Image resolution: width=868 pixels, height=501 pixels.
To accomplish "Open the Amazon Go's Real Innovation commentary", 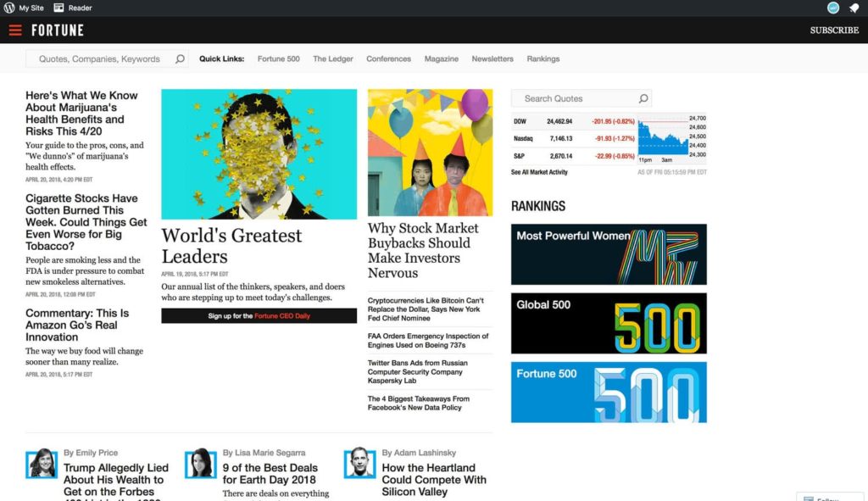I will [77, 325].
